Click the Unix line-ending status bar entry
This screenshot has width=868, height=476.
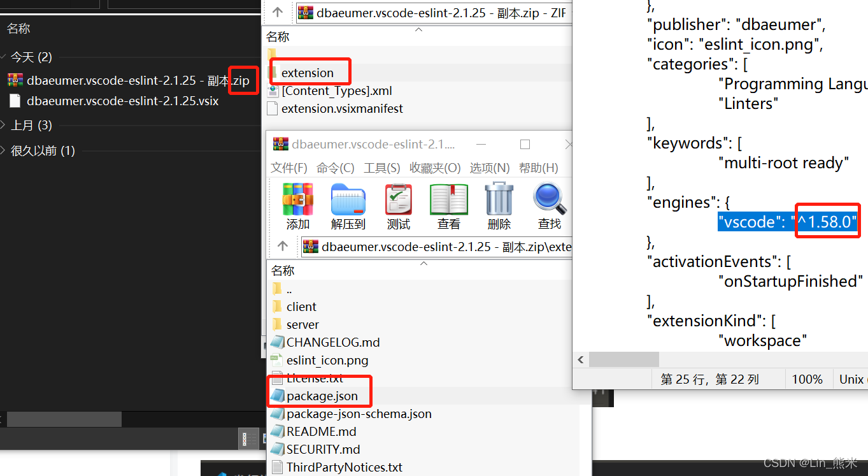click(x=851, y=379)
